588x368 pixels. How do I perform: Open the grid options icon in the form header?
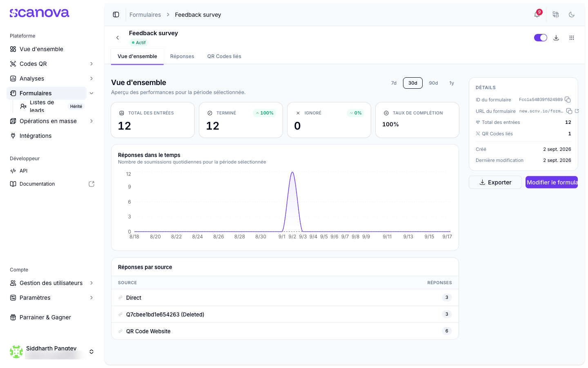pos(572,38)
